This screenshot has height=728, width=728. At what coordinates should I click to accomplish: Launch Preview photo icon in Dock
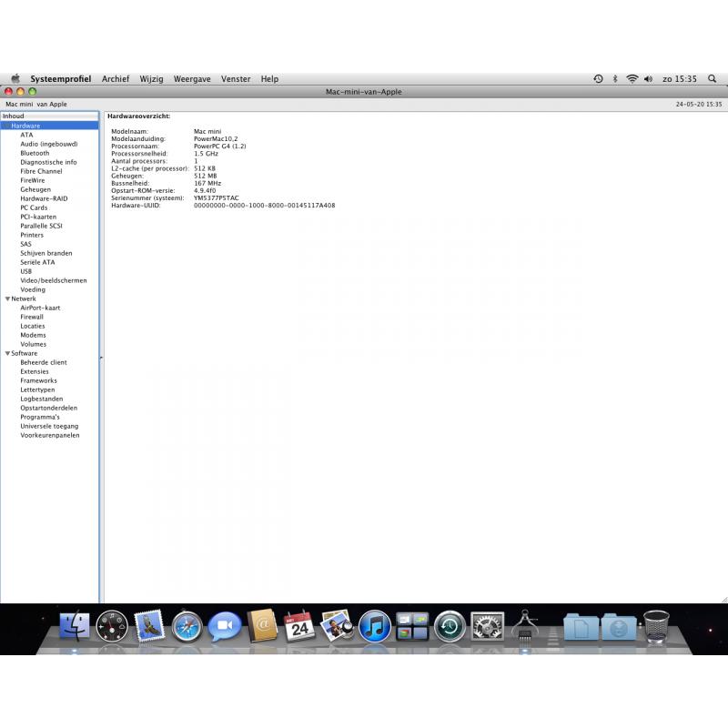(x=337, y=626)
